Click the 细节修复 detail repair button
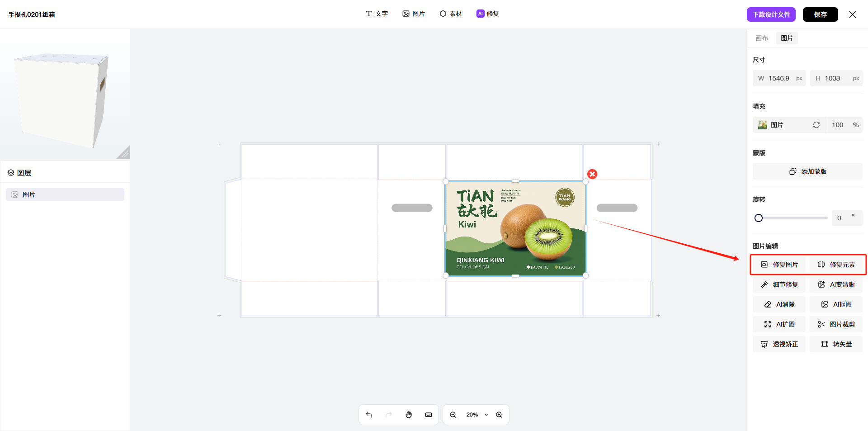This screenshot has width=868, height=431. click(x=779, y=284)
